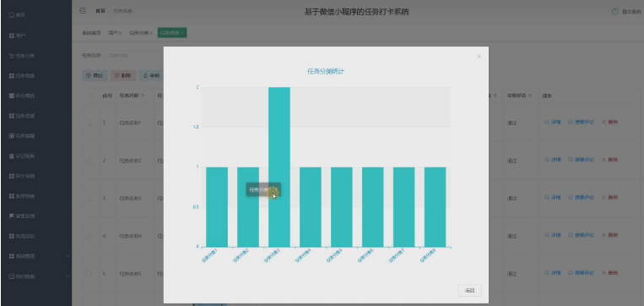Viewport: 644px width, 306px height.
Task: Tick the checkbox for row 5
Action: point(89,274)
